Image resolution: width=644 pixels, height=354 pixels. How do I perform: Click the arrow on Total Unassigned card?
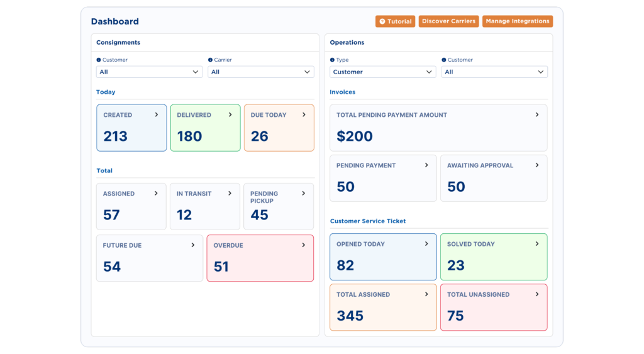point(537,294)
